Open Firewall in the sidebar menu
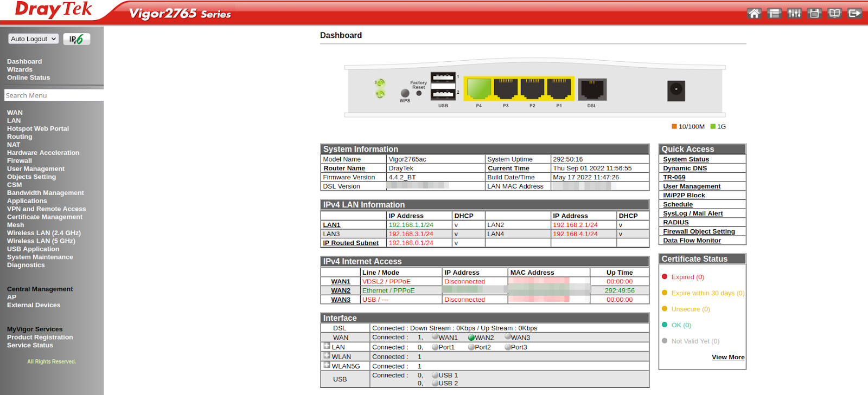Screen dimensions: 868x395 (20, 161)
